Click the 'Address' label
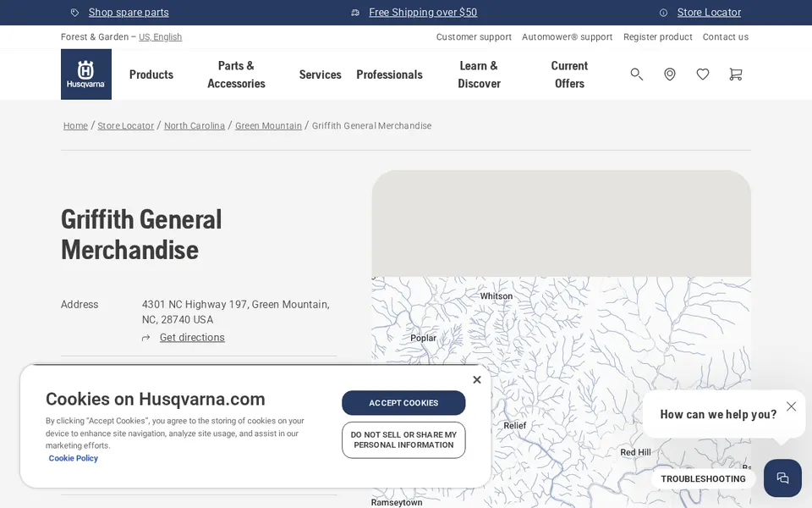 [80, 304]
